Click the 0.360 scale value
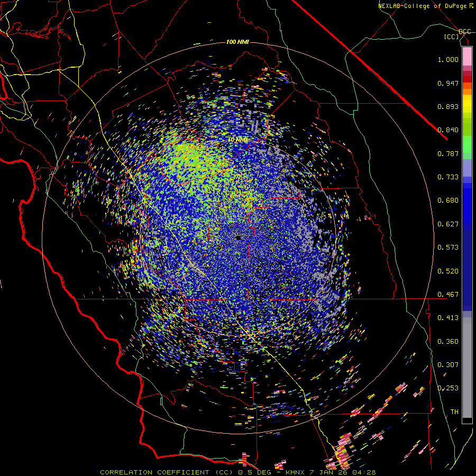Viewport: 476px width, 476px height. [x=448, y=342]
